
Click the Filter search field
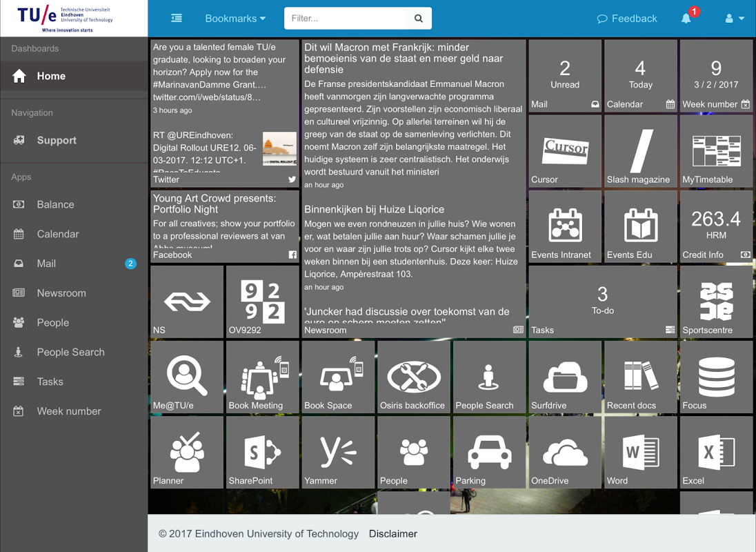pos(346,19)
